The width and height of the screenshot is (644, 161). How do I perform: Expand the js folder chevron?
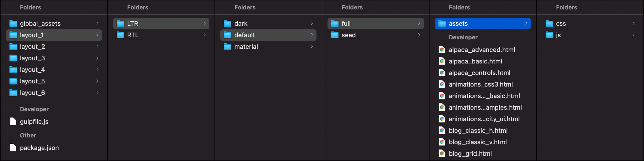(x=633, y=35)
